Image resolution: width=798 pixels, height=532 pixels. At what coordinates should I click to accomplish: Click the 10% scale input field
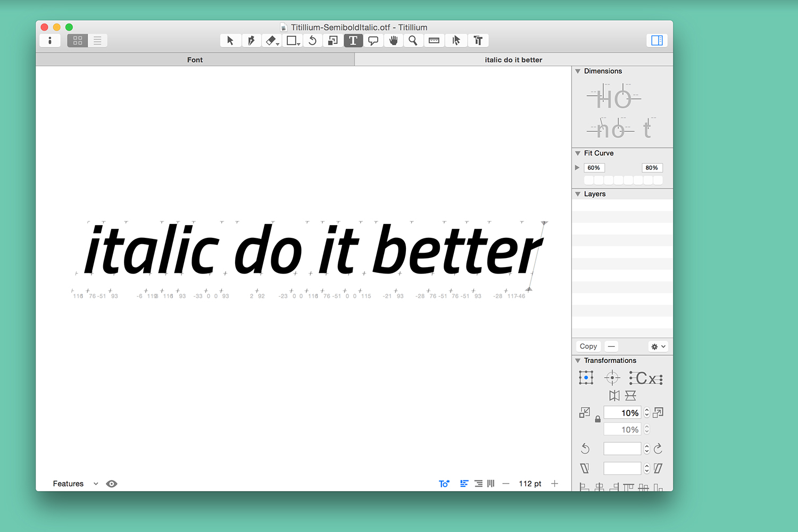pyautogui.click(x=622, y=413)
